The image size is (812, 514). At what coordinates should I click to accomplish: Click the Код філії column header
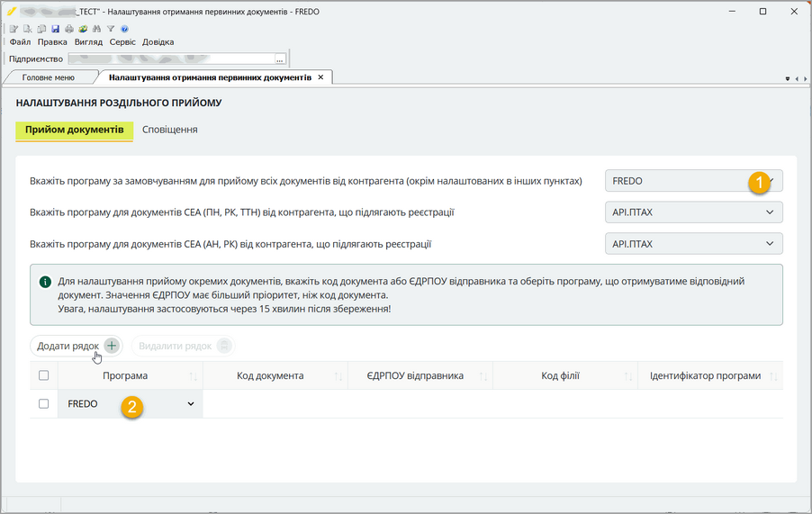tap(560, 375)
